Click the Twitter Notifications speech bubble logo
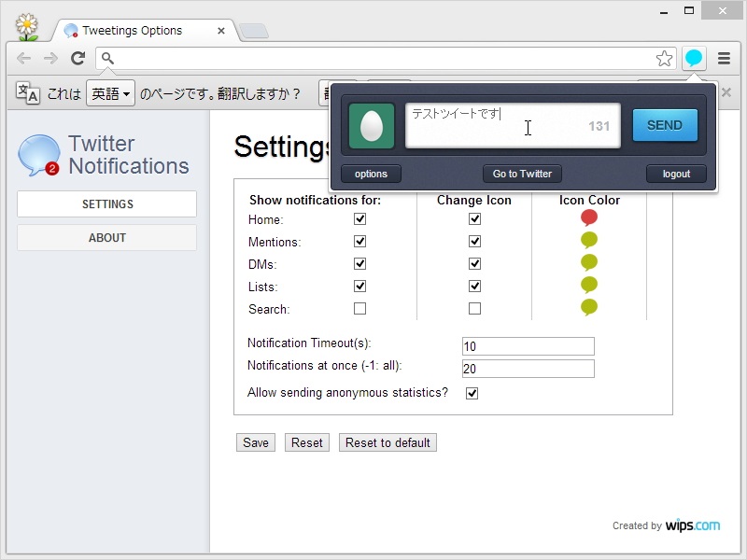This screenshot has height=560, width=747. [x=38, y=155]
